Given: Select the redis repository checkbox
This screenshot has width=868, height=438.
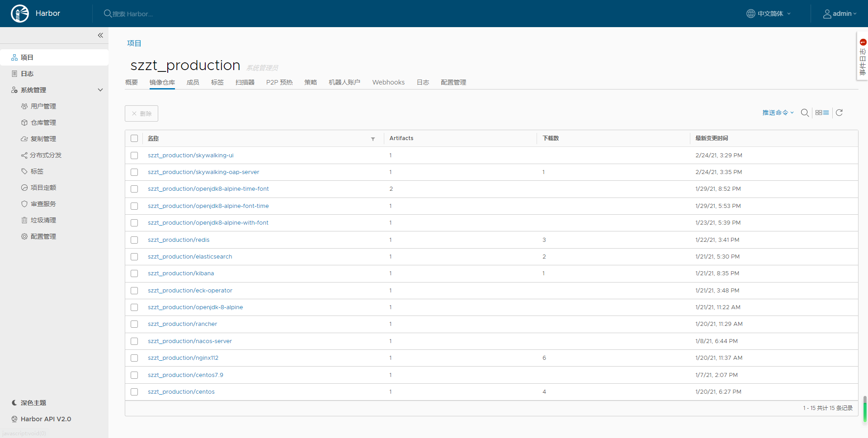Looking at the screenshot, I should point(134,240).
